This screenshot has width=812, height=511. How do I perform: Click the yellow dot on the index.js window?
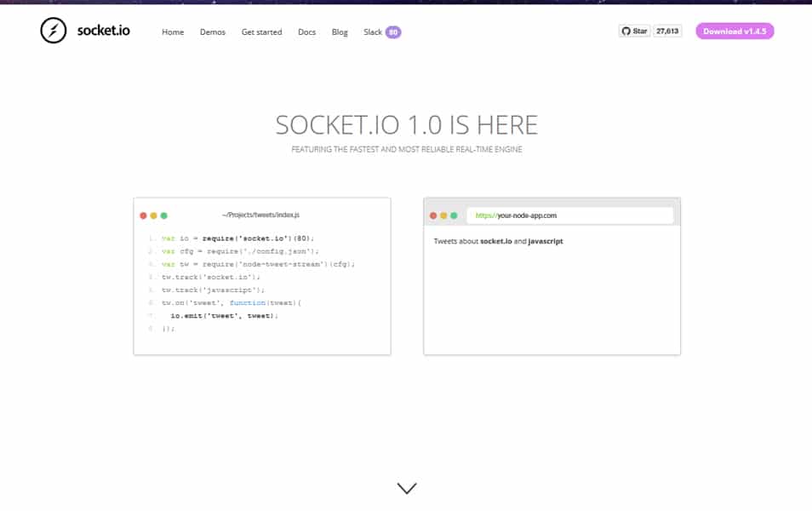[152, 215]
